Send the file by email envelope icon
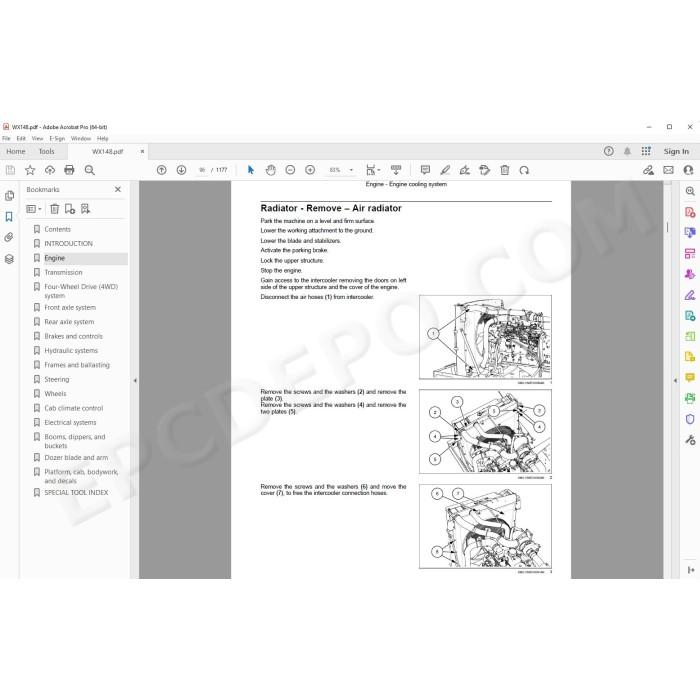The height and width of the screenshot is (700, 700). coord(668,170)
